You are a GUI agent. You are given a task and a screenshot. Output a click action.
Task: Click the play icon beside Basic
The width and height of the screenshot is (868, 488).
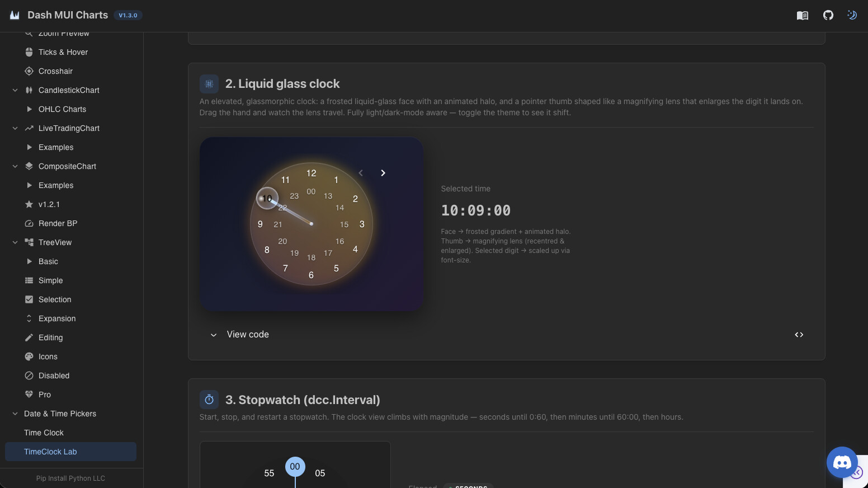coord(29,261)
